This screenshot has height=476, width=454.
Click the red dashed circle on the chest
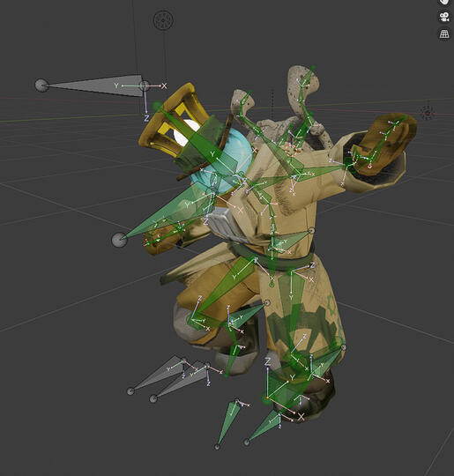291,151
